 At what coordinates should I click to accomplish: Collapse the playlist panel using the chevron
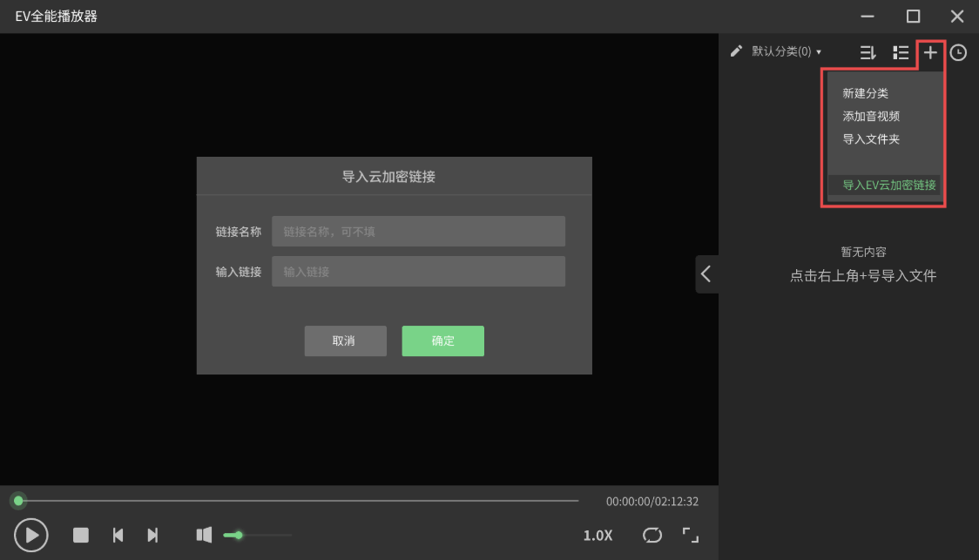click(707, 273)
